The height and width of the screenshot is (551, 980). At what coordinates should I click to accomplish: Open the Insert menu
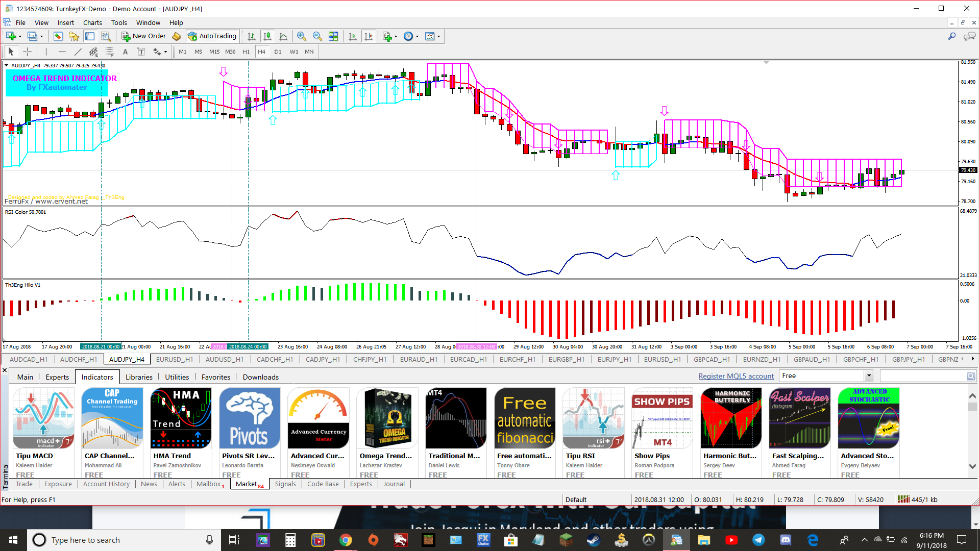point(65,22)
